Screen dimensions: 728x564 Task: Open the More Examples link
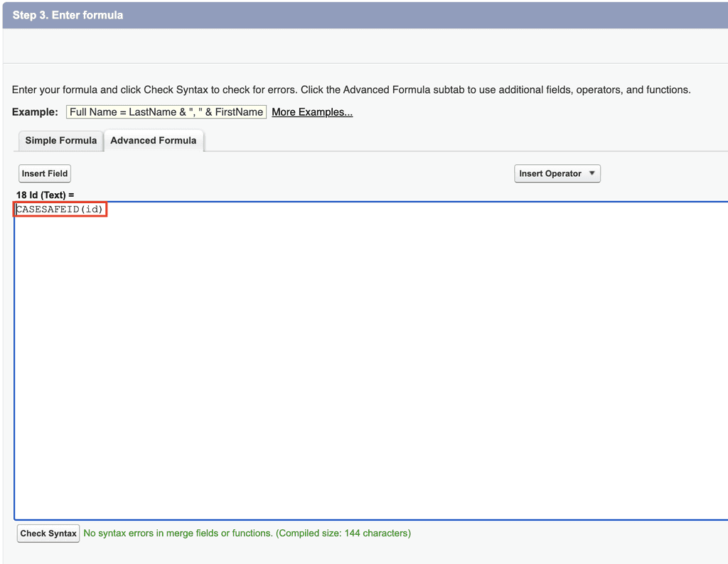(x=311, y=112)
